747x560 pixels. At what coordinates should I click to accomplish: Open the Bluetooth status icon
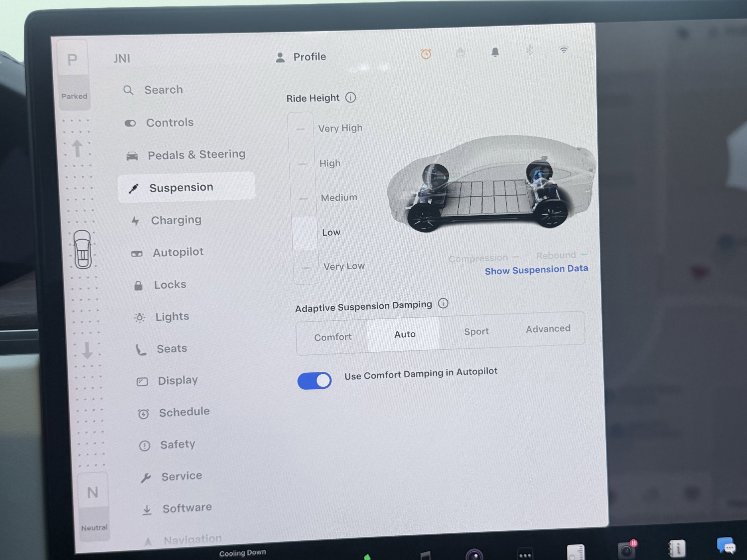point(529,51)
